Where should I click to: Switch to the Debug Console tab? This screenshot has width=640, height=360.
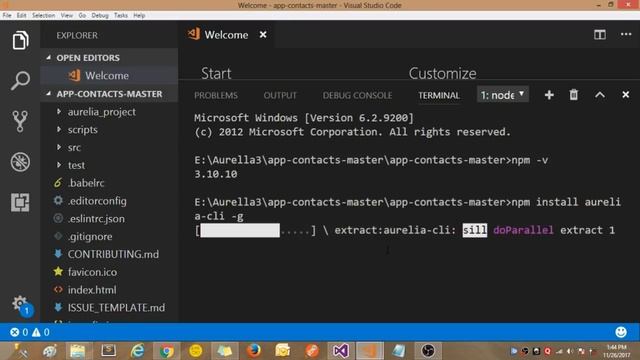click(357, 96)
